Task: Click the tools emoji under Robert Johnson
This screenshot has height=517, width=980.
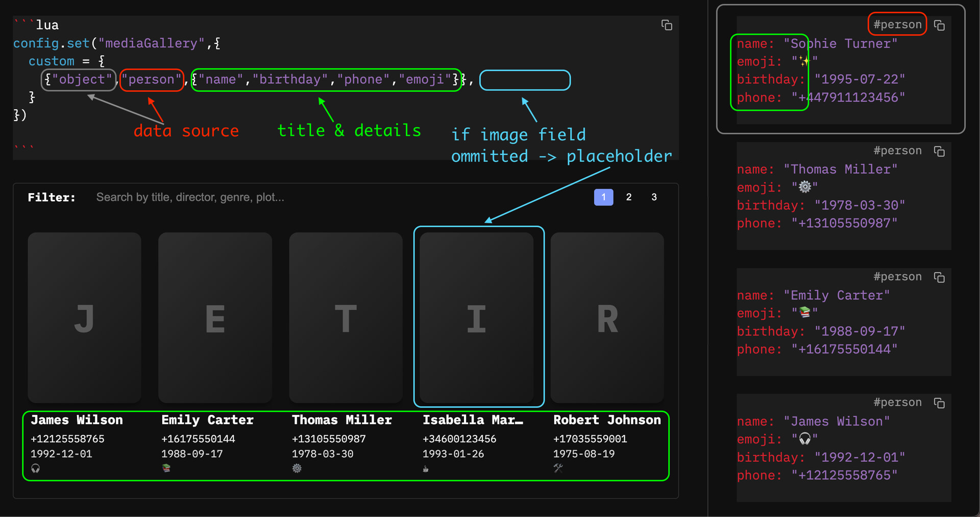Action: 558,468
